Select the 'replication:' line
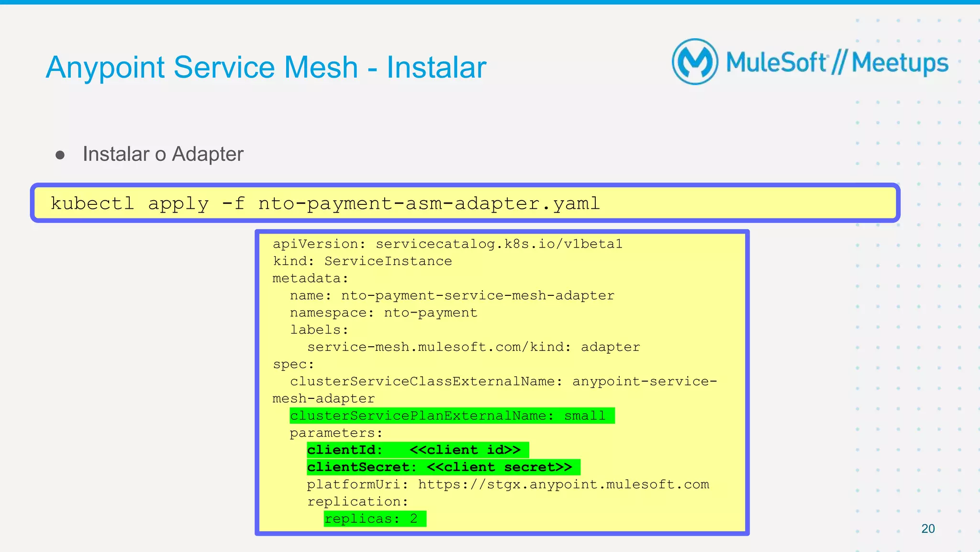 pos(358,502)
